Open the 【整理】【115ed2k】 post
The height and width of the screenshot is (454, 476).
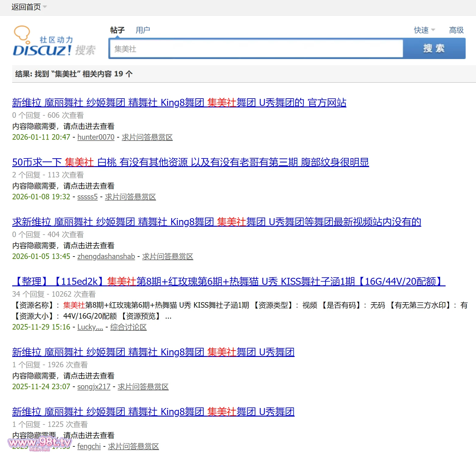pyautogui.click(x=228, y=282)
